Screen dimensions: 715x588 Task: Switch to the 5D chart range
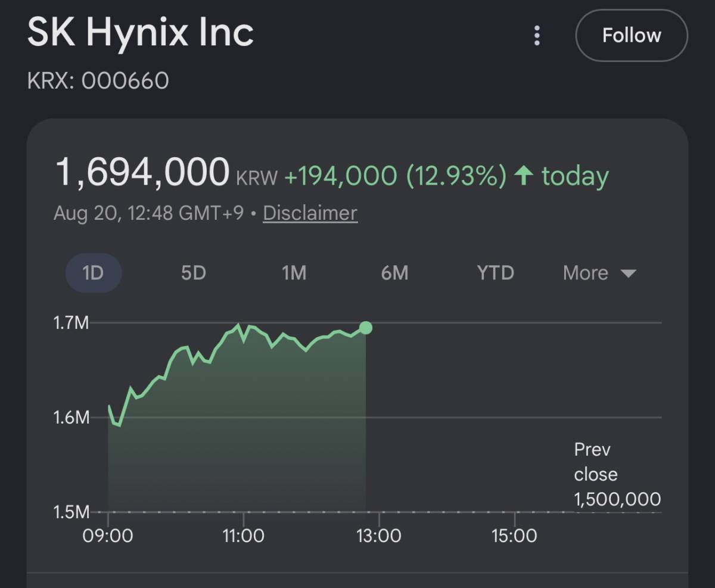(x=193, y=273)
